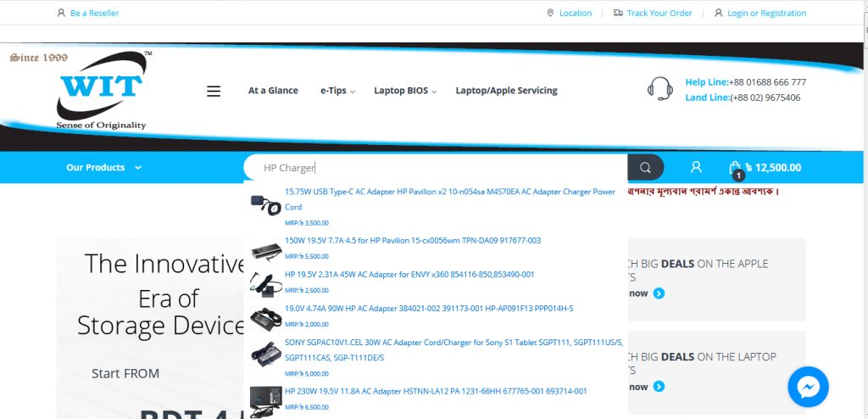Click the delivery truck icon
The image size is (868, 419).
[x=618, y=13]
